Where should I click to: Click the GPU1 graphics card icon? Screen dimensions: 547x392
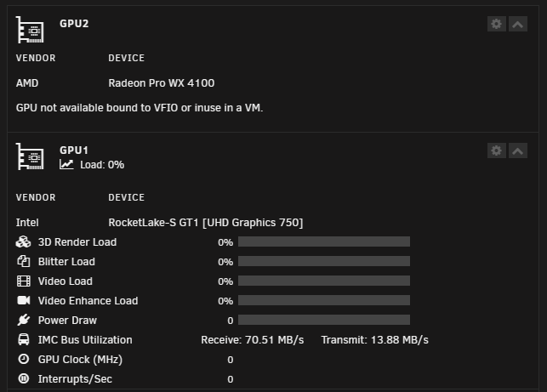point(30,156)
